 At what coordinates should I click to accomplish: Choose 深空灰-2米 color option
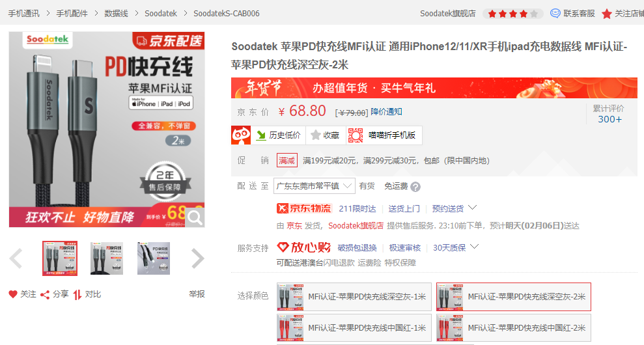pos(514,297)
